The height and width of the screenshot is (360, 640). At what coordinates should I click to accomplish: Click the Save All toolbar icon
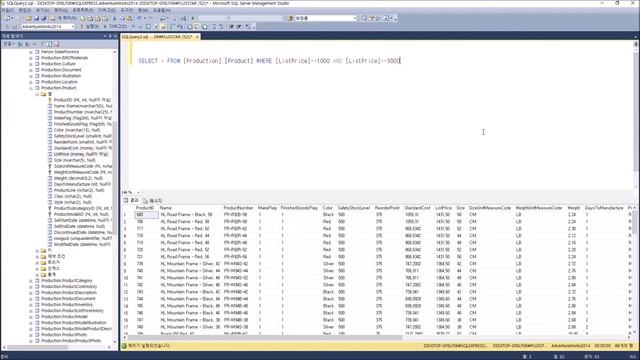pyautogui.click(x=44, y=18)
